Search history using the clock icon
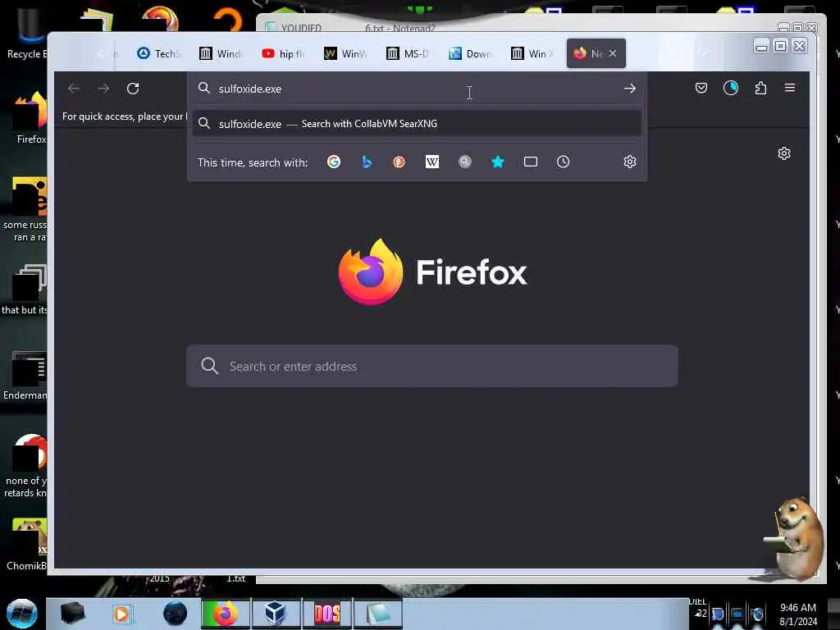 (x=563, y=162)
